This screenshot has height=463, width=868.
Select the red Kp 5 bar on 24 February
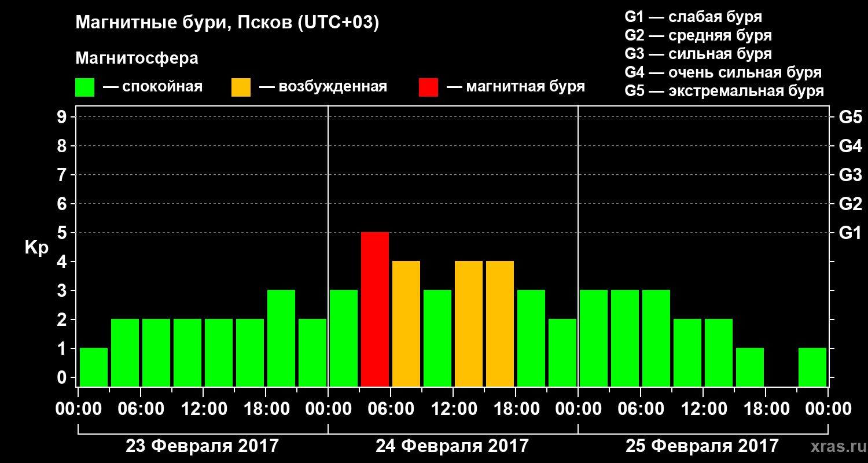click(375, 309)
